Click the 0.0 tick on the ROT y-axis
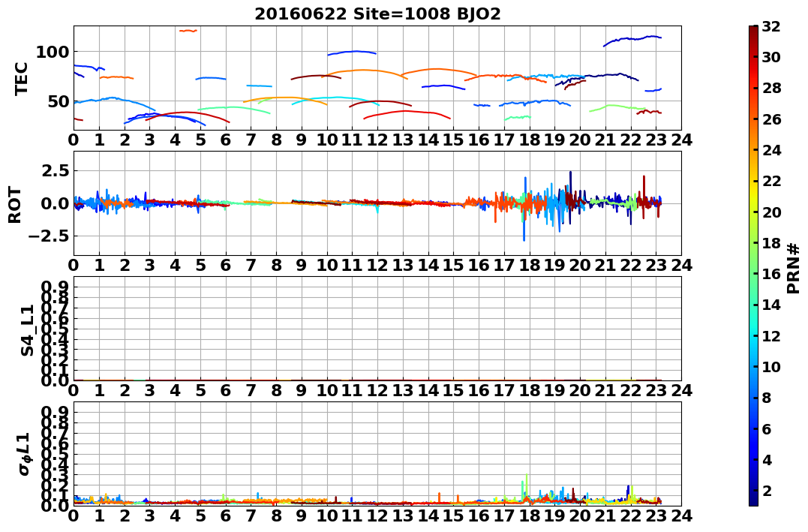The height and width of the screenshot is (532, 808). (x=54, y=203)
